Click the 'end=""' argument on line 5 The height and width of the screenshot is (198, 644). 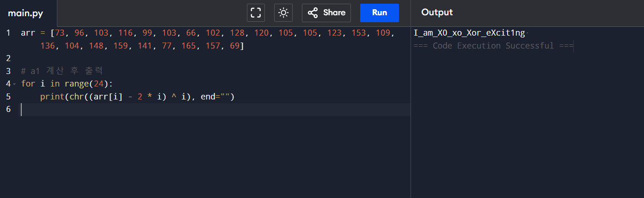[215, 97]
